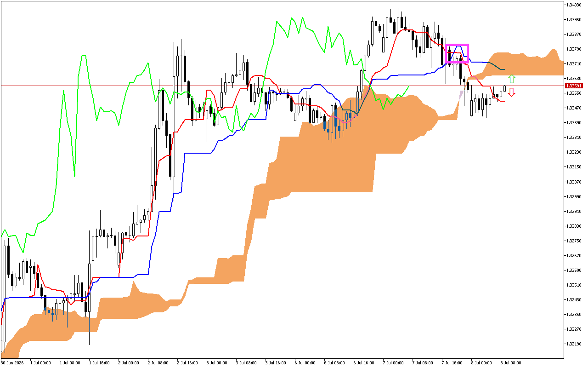Image resolution: width=588 pixels, height=368 pixels.
Task: Click price level 1.33710 on the axis
Action: click(574, 64)
